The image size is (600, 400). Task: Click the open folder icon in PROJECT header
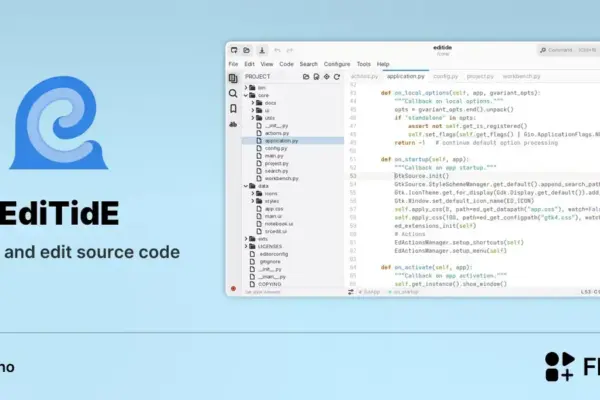(306, 77)
